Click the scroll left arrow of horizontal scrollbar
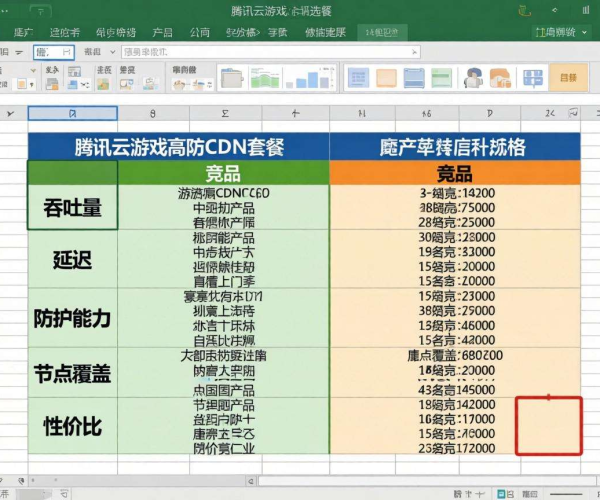The height and width of the screenshot is (500, 600). [251, 481]
